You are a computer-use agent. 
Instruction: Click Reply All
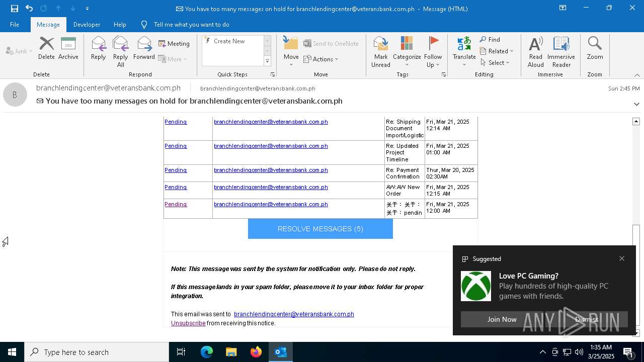[x=121, y=51]
